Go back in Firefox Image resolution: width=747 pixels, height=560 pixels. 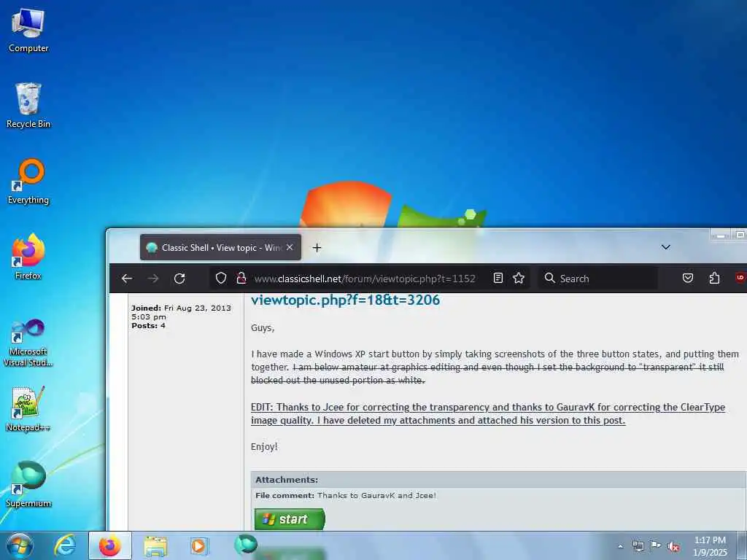click(127, 279)
